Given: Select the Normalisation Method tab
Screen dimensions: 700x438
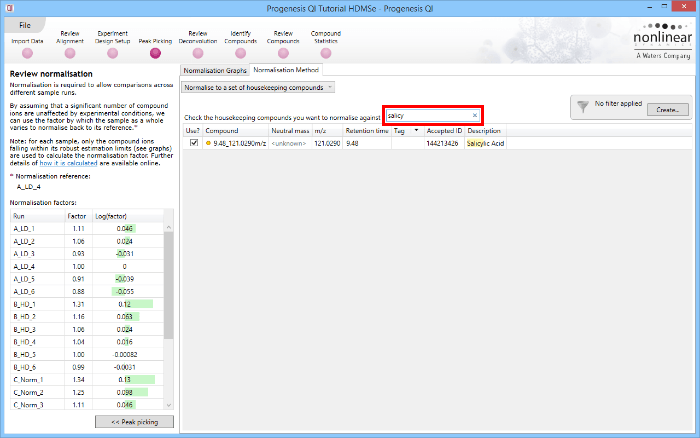Looking at the screenshot, I should (286, 70).
